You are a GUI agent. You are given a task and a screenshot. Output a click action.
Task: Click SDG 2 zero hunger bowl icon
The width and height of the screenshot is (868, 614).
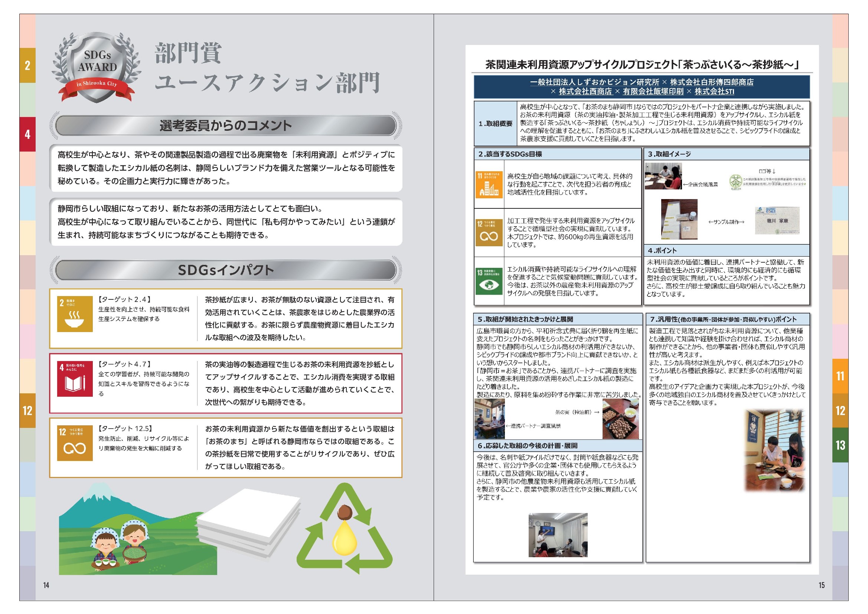point(75,314)
